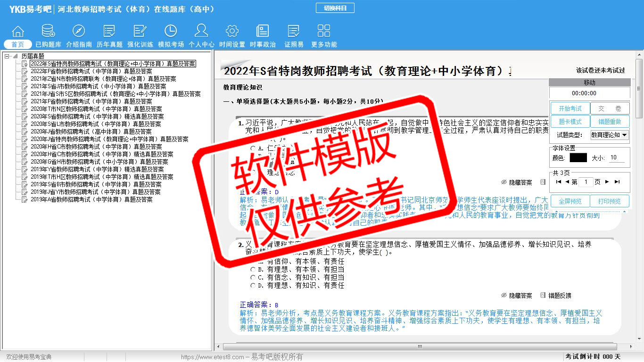Open 2019年T市H区教师招聘考试 entry
The image size is (644, 362).
[x=102, y=177]
